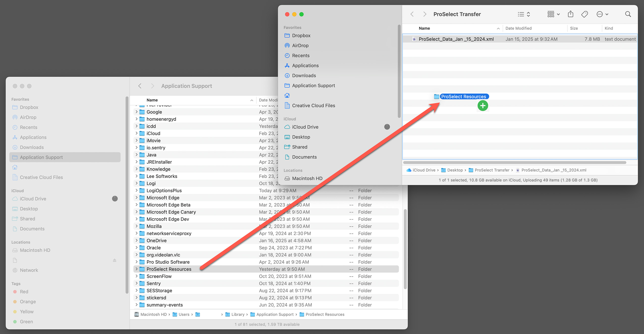Click the Share icon in ProSelect Transfer toolbar
This screenshot has width=644, height=334.
click(x=570, y=14)
